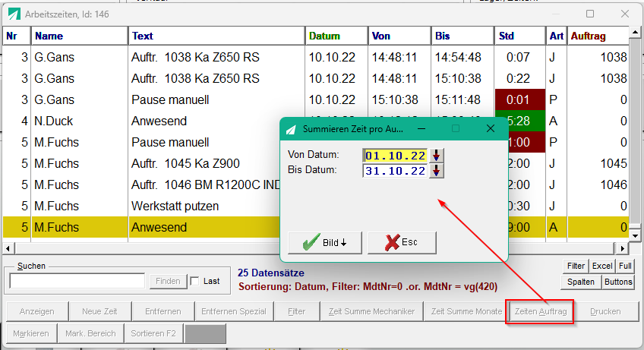Click the vertical scrollbar up arrow
This screenshot has height=350, width=644.
coord(636,32)
